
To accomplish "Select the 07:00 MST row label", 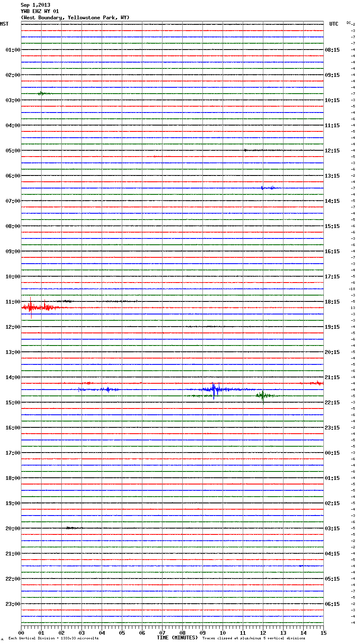I will (x=13, y=201).
